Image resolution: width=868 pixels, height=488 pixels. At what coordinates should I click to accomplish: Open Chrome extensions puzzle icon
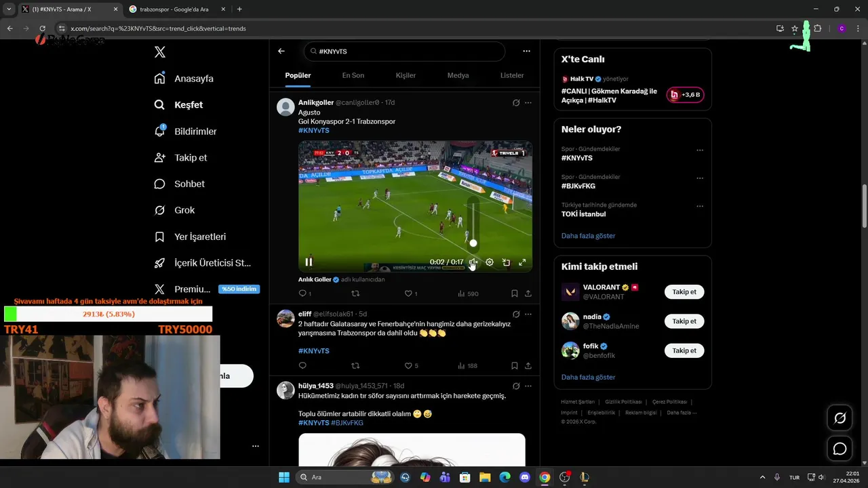click(817, 28)
